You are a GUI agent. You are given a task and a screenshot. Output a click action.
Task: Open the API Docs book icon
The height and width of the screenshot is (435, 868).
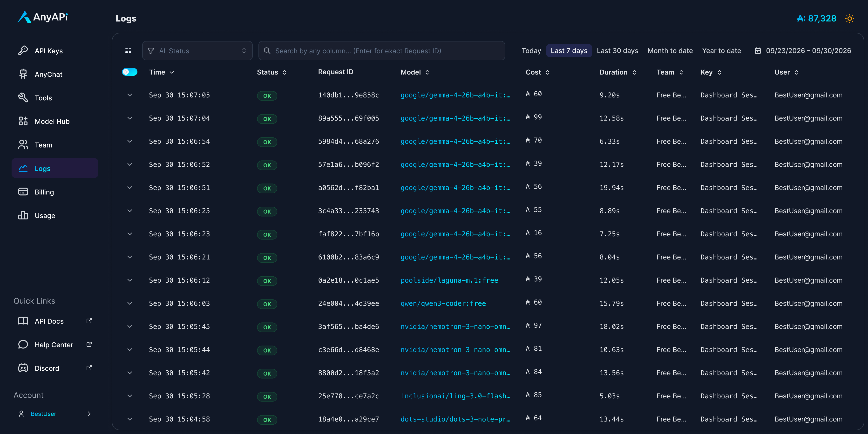23,321
